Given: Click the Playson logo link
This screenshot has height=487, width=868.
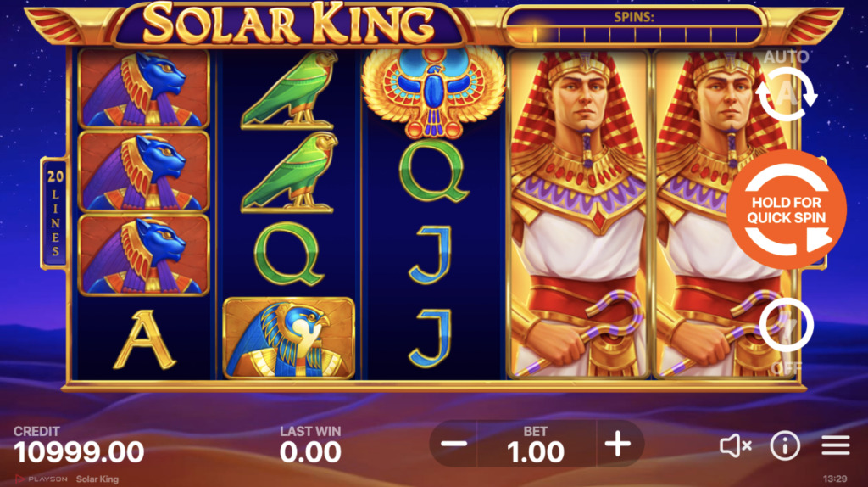Looking at the screenshot, I should pyautogui.click(x=41, y=479).
